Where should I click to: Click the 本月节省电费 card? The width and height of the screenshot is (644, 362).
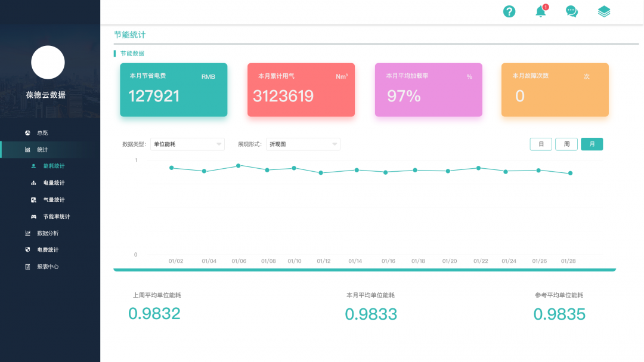click(174, 89)
